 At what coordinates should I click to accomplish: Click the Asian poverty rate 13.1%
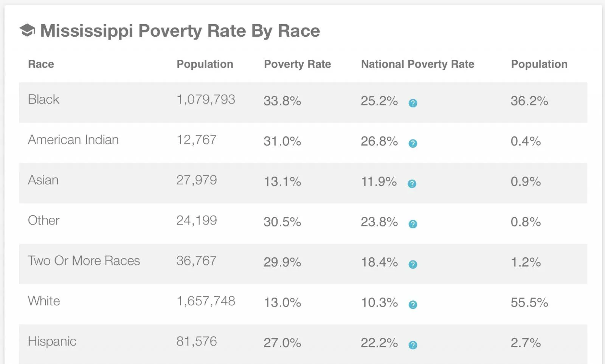click(282, 182)
